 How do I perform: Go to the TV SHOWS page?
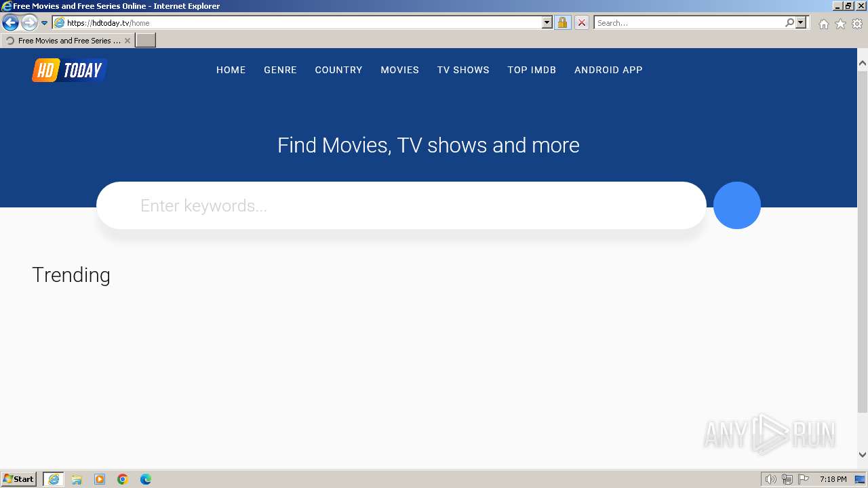tap(463, 70)
